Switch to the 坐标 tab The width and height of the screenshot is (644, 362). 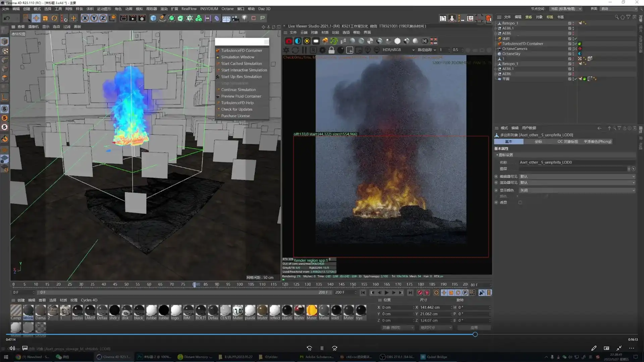pyautogui.click(x=538, y=141)
